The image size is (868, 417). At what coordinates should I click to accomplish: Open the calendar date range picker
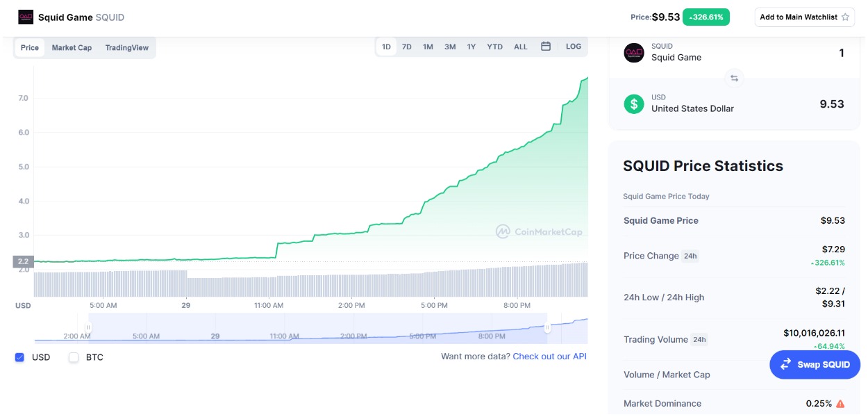point(546,47)
